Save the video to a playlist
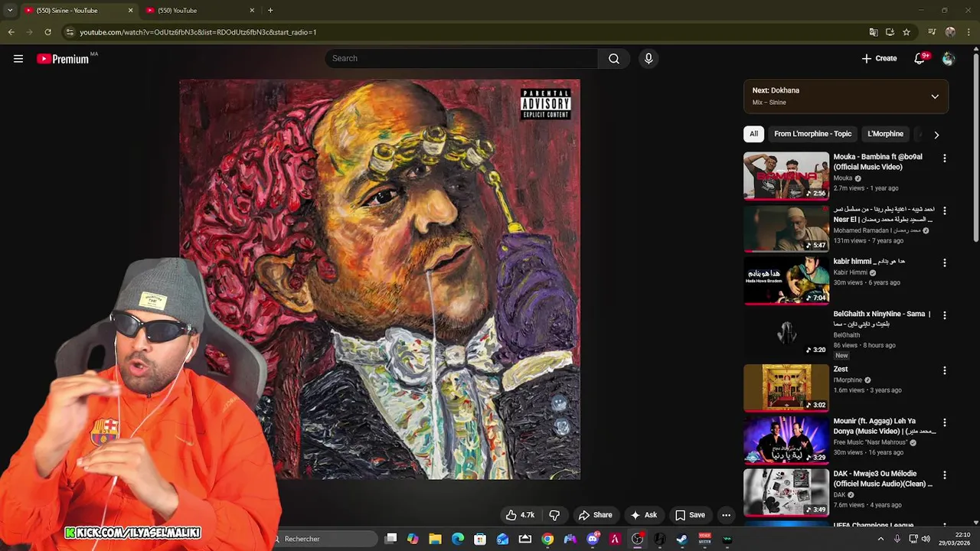This screenshot has width=980, height=551. [689, 515]
